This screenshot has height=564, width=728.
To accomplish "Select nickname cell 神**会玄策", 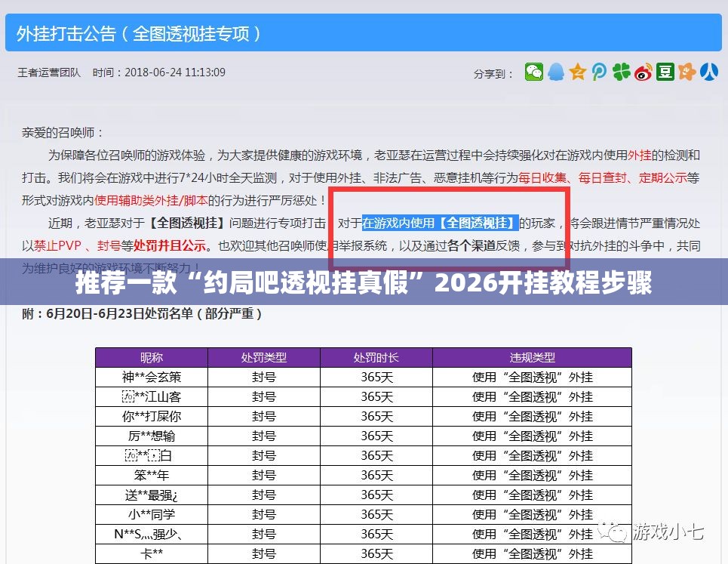I will [x=152, y=377].
